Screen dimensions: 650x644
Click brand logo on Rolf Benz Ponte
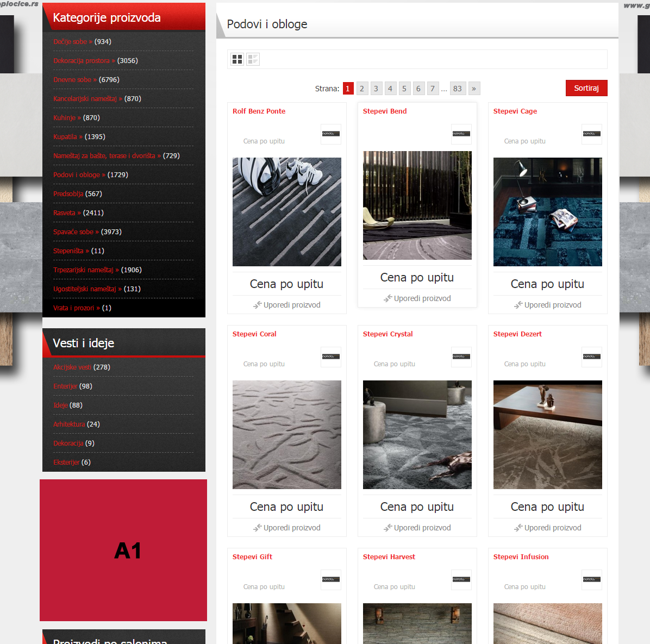coord(330,134)
